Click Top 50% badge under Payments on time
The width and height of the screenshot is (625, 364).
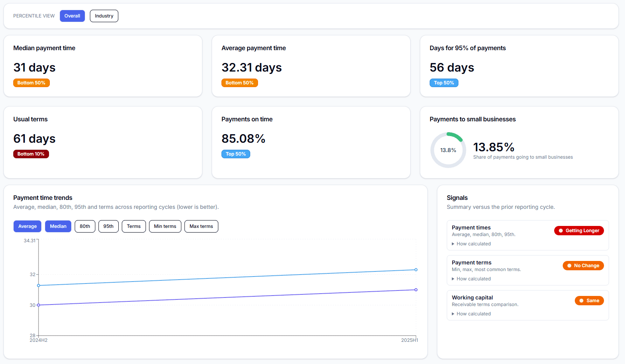click(x=235, y=154)
